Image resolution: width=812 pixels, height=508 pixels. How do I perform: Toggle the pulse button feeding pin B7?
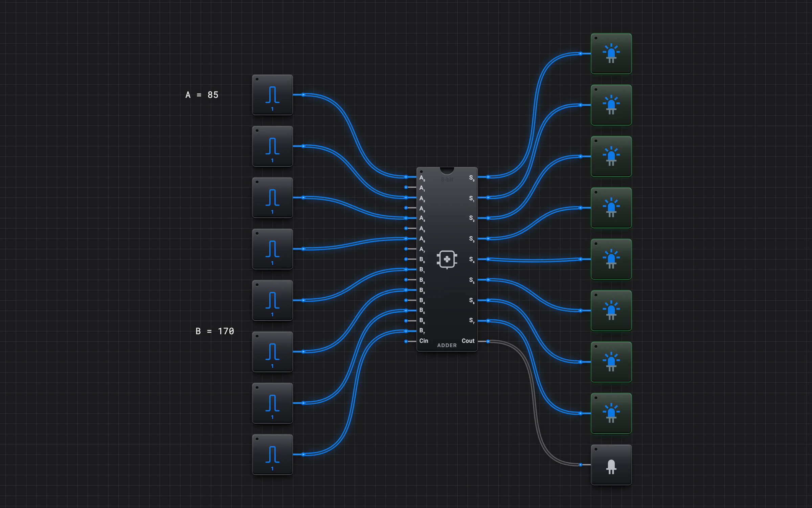point(272,454)
